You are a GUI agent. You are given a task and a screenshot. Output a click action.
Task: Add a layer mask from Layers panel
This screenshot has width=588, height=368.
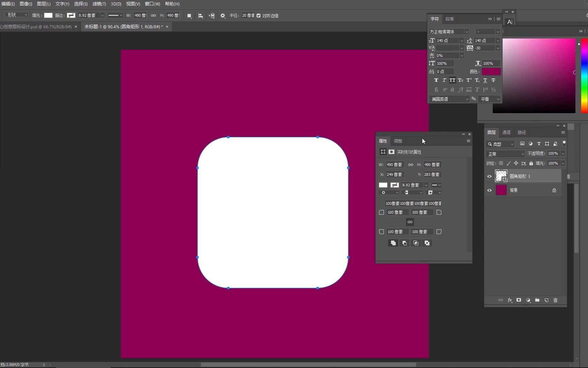coord(519,300)
